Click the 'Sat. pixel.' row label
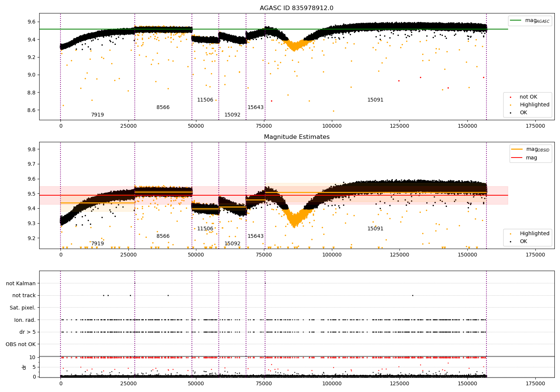 [x=22, y=308]
